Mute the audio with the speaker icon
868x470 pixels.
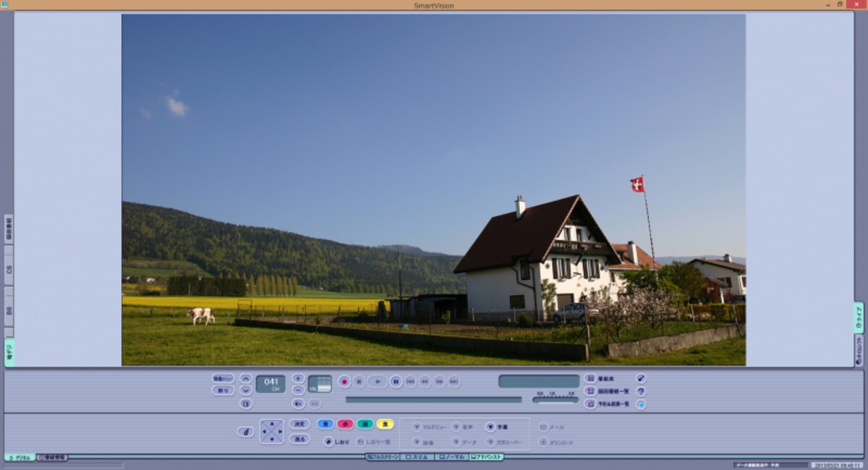tap(298, 403)
